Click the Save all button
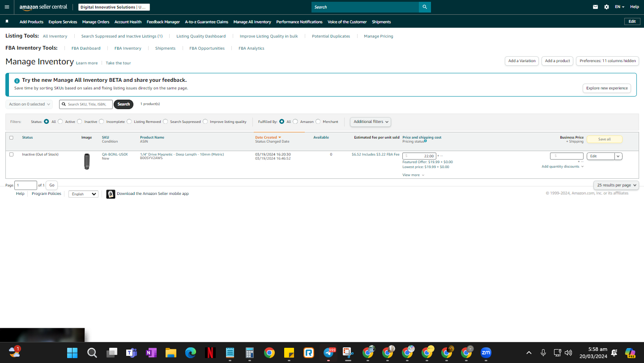The width and height of the screenshot is (644, 363). tap(605, 139)
